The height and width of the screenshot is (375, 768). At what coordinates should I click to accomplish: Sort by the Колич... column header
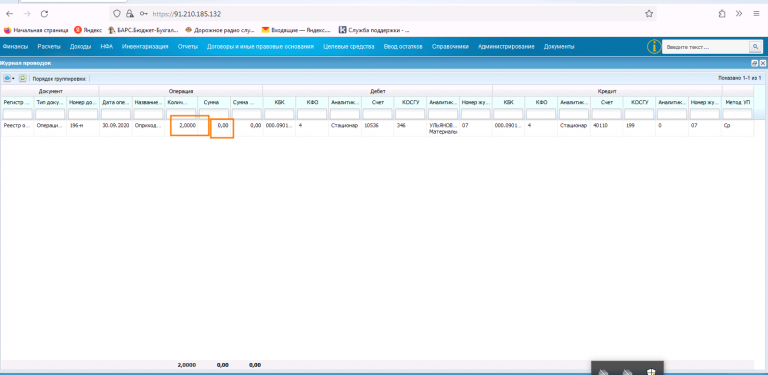[181, 102]
